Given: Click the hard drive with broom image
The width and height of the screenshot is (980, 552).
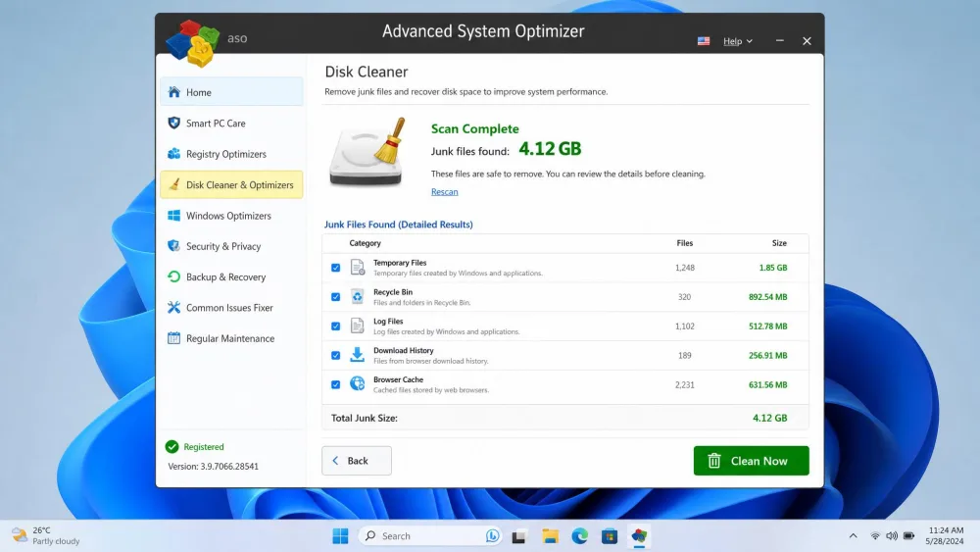Looking at the screenshot, I should 367,152.
